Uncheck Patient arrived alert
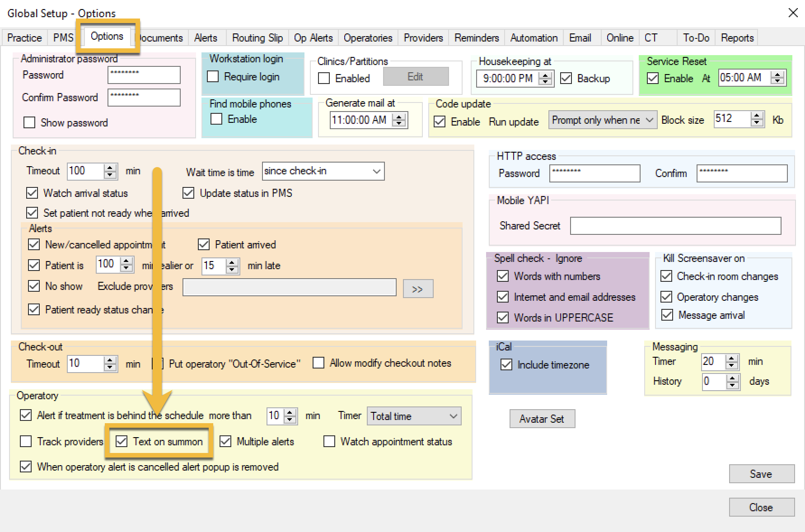The height and width of the screenshot is (532, 805). click(x=204, y=244)
